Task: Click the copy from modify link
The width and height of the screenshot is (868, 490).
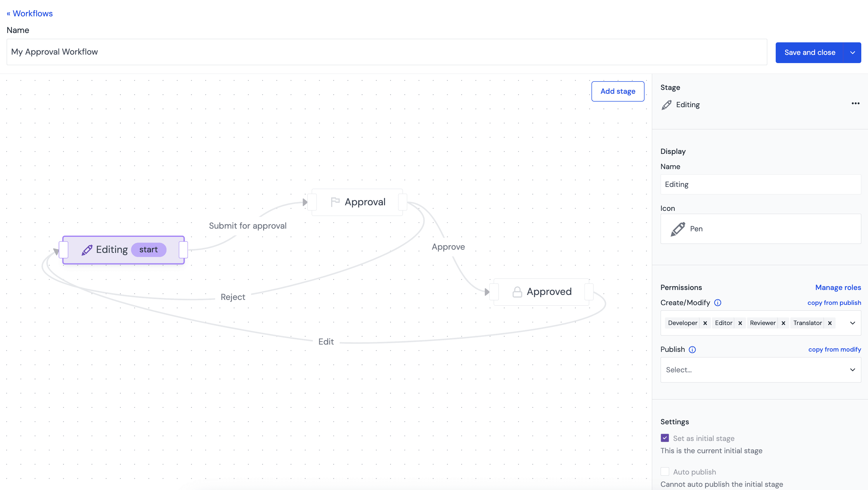Action: (x=835, y=349)
